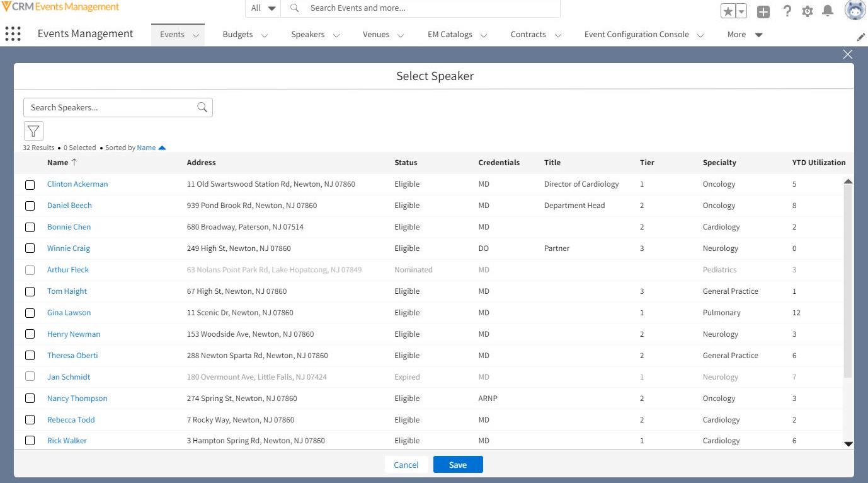Open the Setup gear icon
868x483 pixels.
tap(807, 11)
